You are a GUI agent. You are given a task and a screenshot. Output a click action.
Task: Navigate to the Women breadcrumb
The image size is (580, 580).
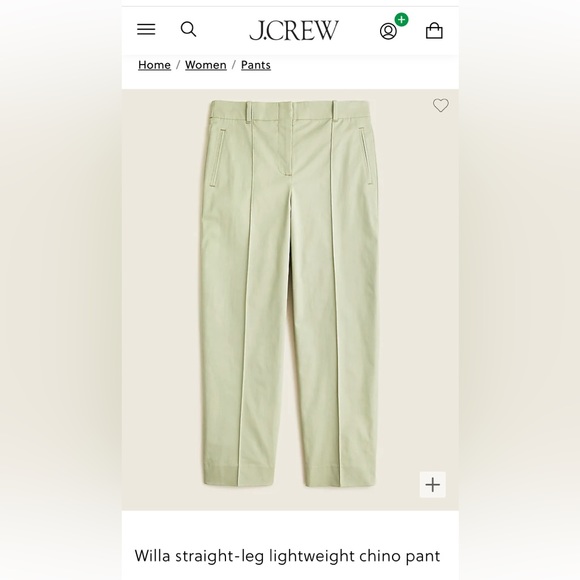pyautogui.click(x=206, y=65)
